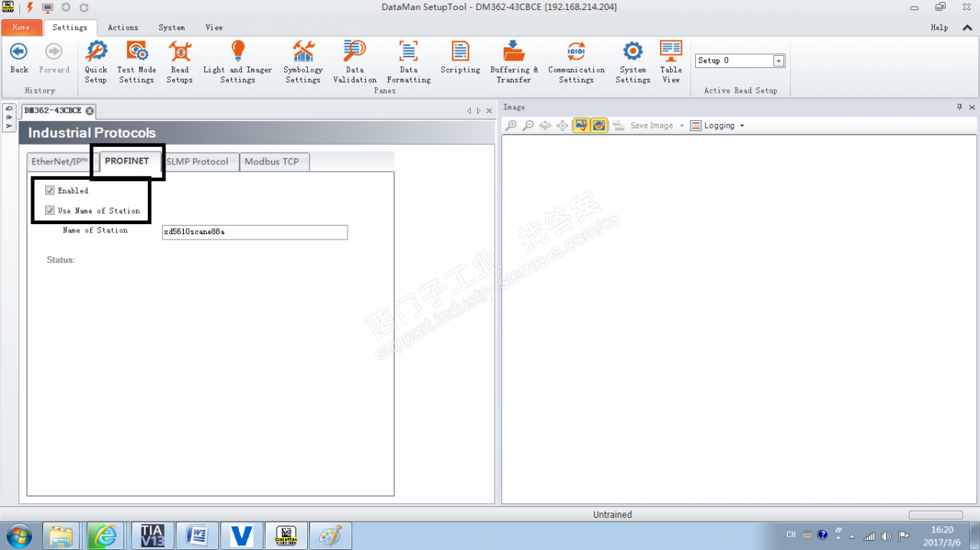The width and height of the screenshot is (980, 550).
Task: Switch to the View ribbon tab
Action: [x=214, y=28]
